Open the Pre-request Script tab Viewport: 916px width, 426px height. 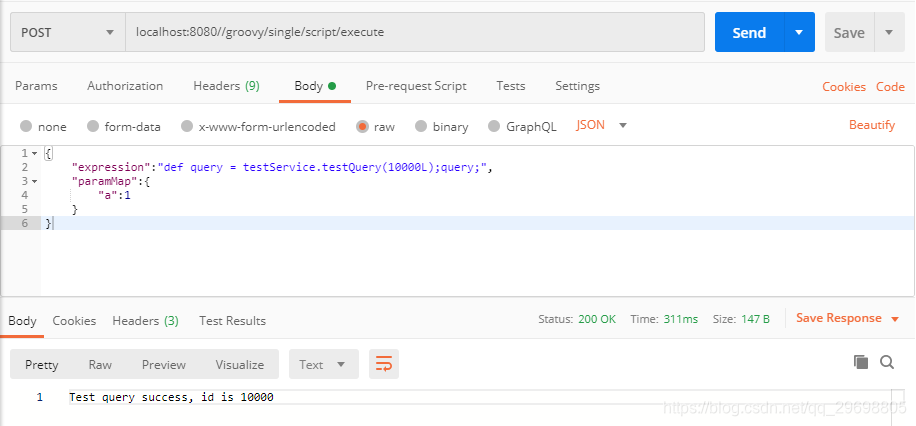[416, 86]
